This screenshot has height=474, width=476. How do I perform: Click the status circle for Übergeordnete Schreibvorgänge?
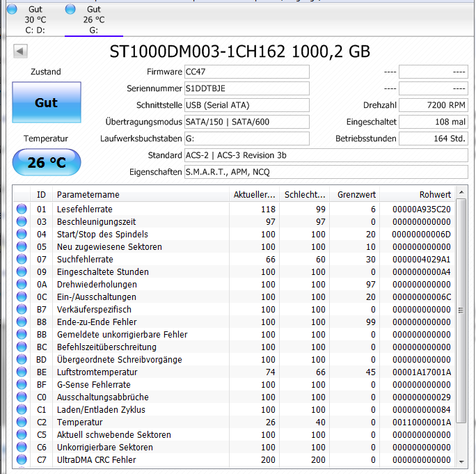[x=22, y=359]
